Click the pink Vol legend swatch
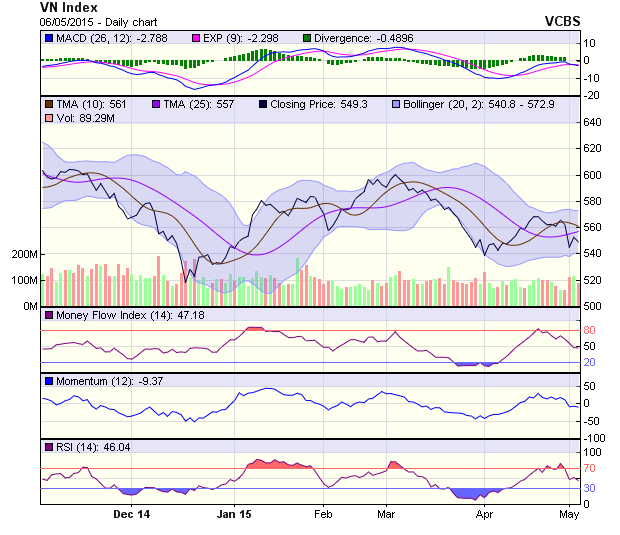Screen dimensions: 620x535 [x=49, y=118]
